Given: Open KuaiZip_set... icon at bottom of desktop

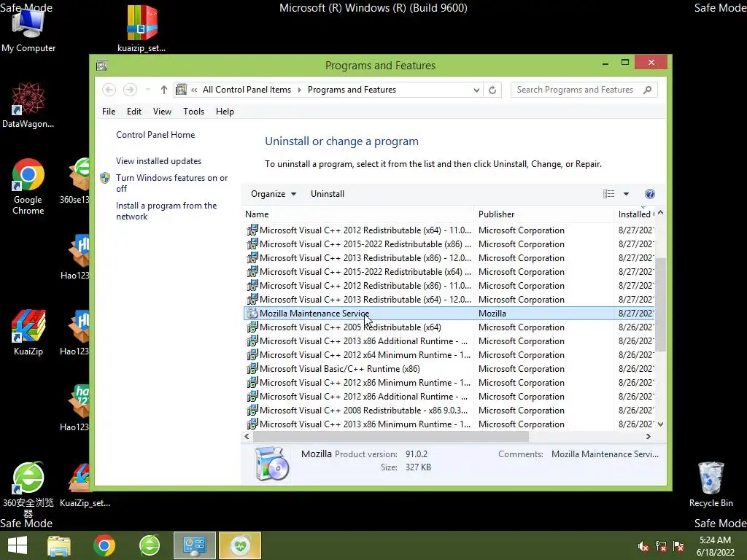Looking at the screenshot, I should [85, 485].
